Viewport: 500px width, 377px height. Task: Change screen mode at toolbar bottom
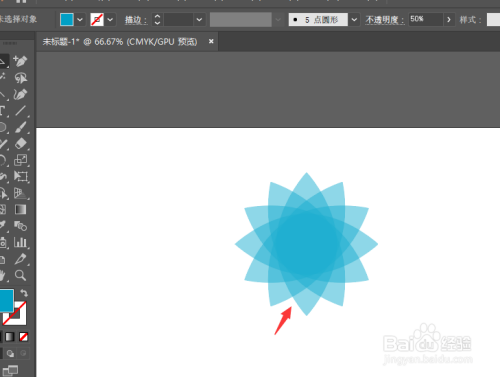pyautogui.click(x=10, y=370)
